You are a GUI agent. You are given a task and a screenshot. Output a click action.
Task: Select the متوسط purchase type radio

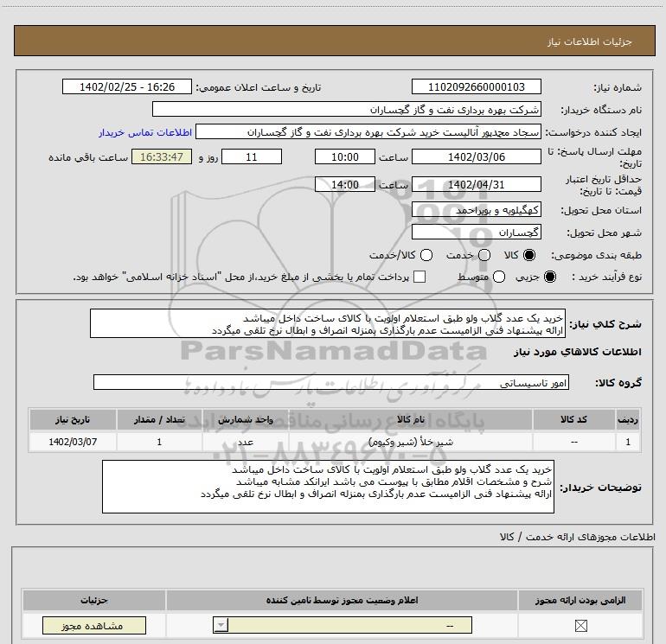[x=499, y=277]
